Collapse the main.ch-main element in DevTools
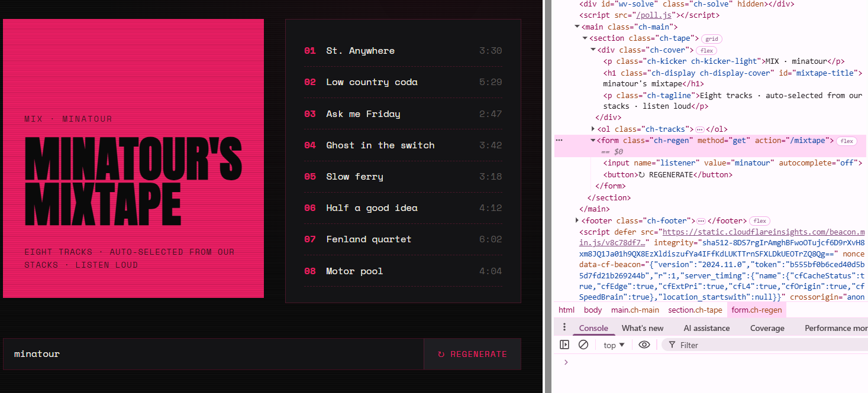Image resolution: width=868 pixels, height=393 pixels. point(577,27)
